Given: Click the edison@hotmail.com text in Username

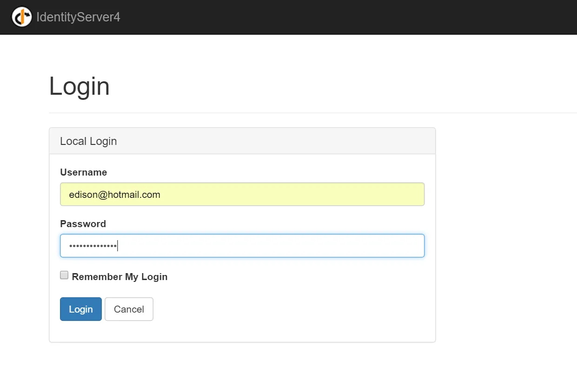Looking at the screenshot, I should coord(115,195).
